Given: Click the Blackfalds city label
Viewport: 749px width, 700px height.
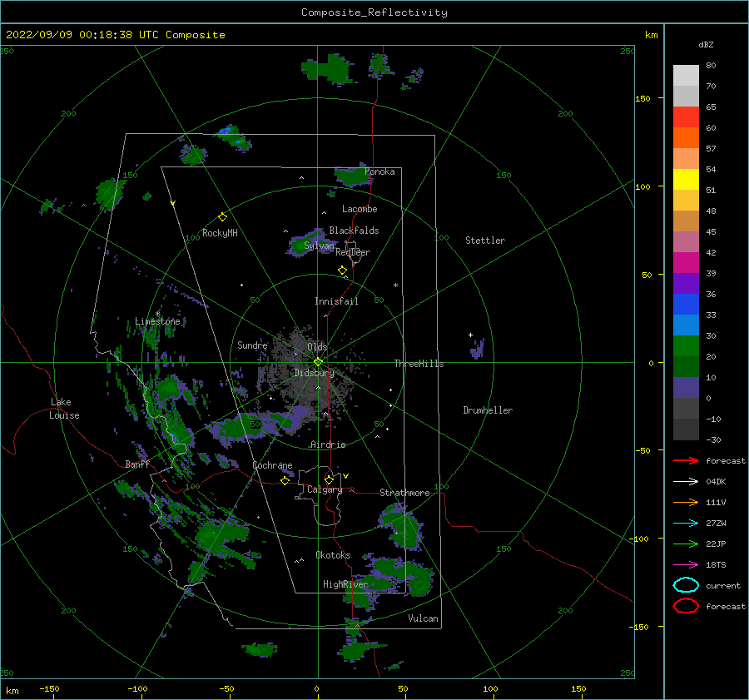Looking at the screenshot, I should (x=354, y=231).
